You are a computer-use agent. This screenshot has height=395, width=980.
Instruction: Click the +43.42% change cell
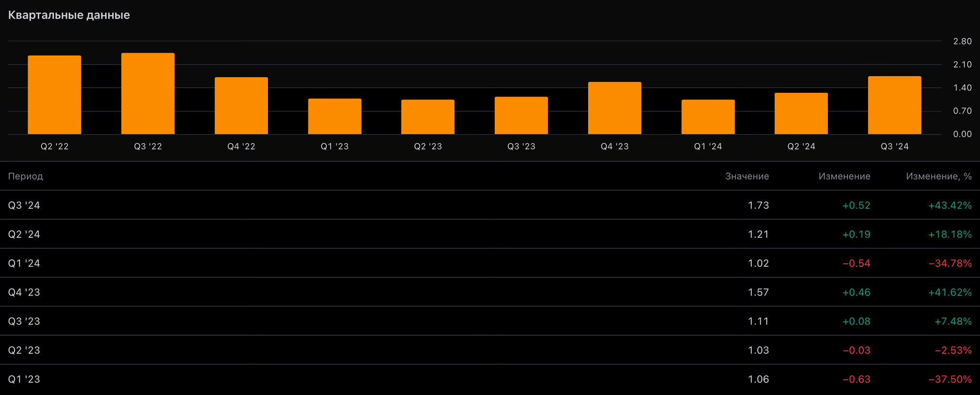pos(950,205)
